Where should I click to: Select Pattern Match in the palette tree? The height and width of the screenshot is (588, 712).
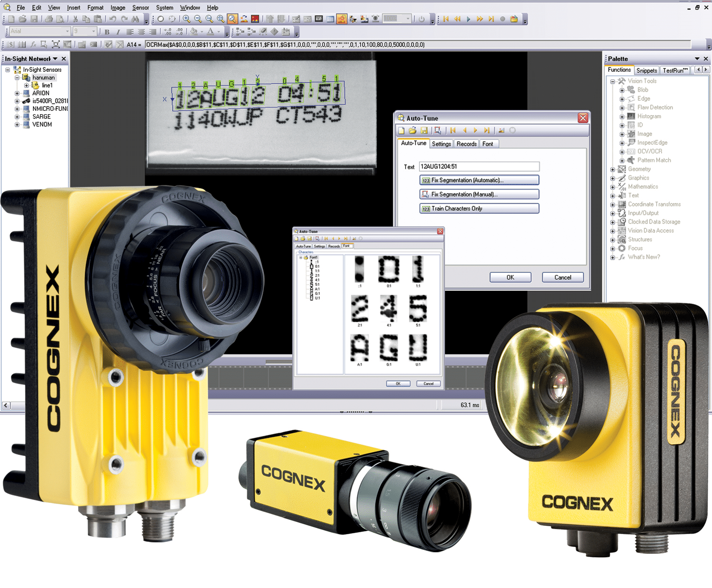(654, 160)
